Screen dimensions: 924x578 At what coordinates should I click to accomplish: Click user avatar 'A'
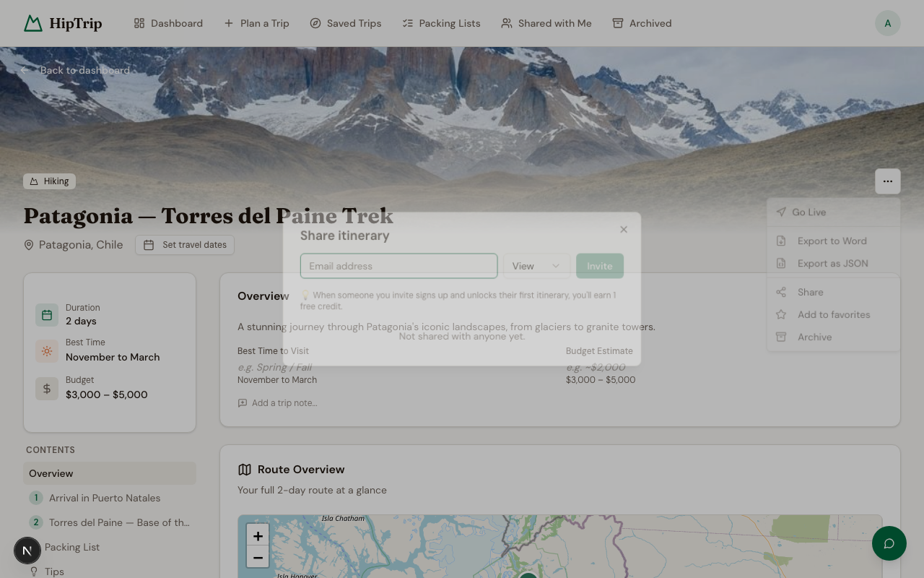point(888,23)
